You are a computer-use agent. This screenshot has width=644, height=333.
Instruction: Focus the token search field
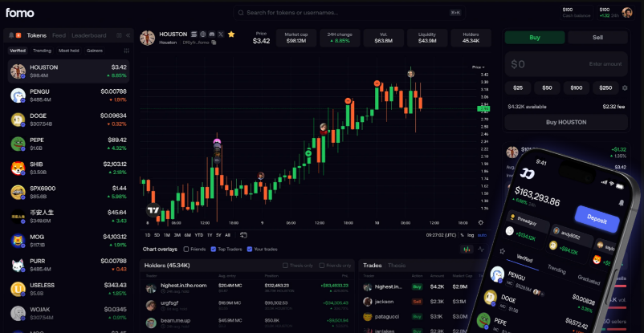click(x=348, y=13)
